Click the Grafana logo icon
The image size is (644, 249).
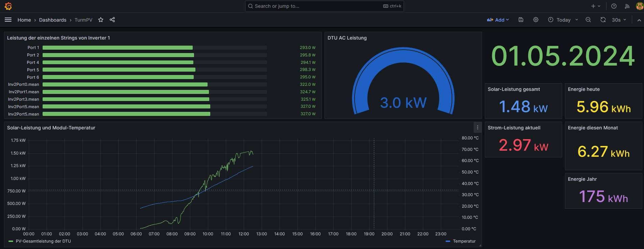coord(8,6)
